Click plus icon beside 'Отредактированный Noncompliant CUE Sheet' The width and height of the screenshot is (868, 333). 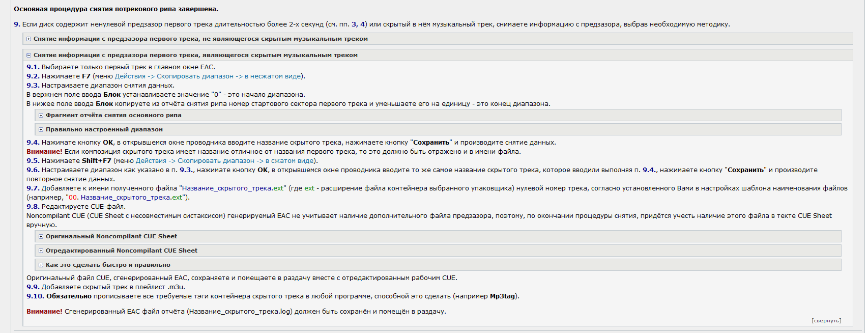(41, 251)
